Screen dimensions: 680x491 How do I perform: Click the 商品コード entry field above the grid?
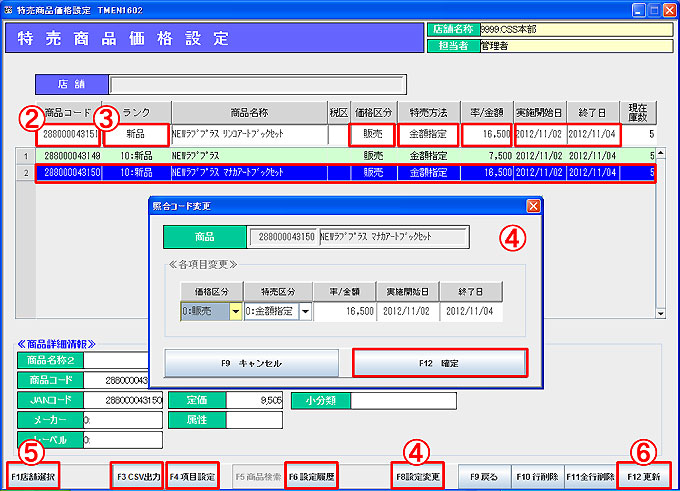pos(69,134)
